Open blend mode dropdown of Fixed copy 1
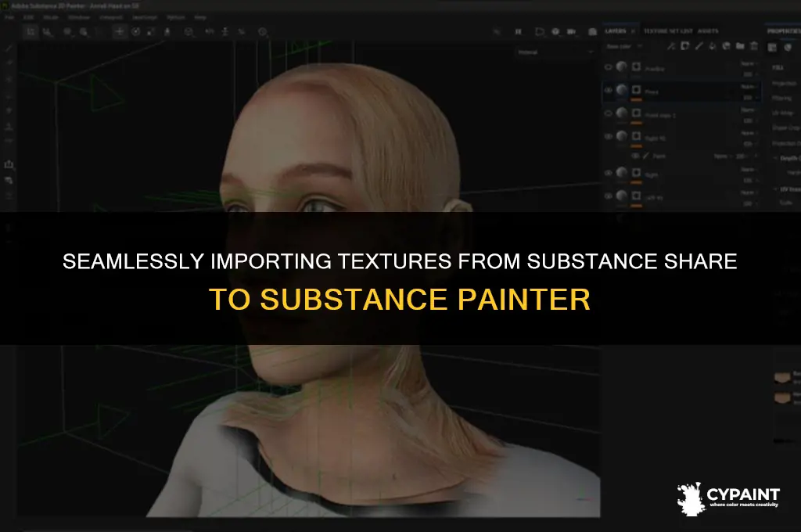Viewport: 801px width, 532px height. [x=749, y=110]
